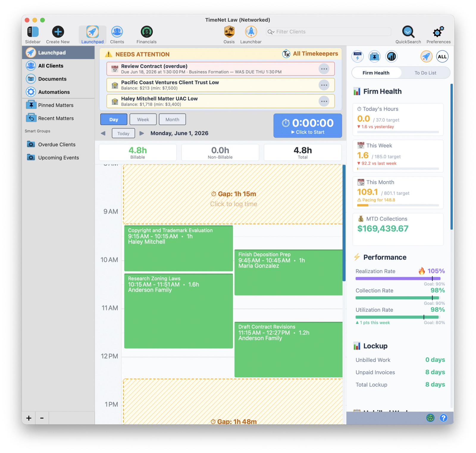Click the Realization Rate progress bar
Image resolution: width=476 pixels, height=453 pixels.
(398, 279)
